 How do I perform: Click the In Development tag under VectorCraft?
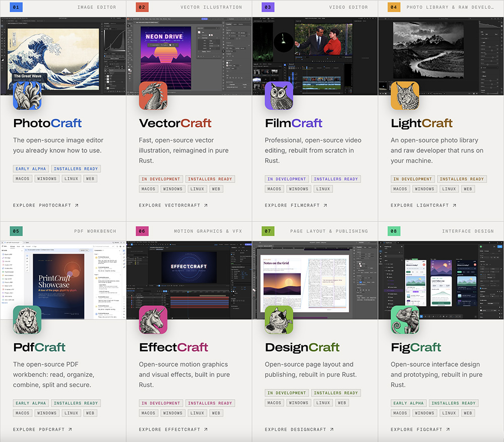[161, 179]
